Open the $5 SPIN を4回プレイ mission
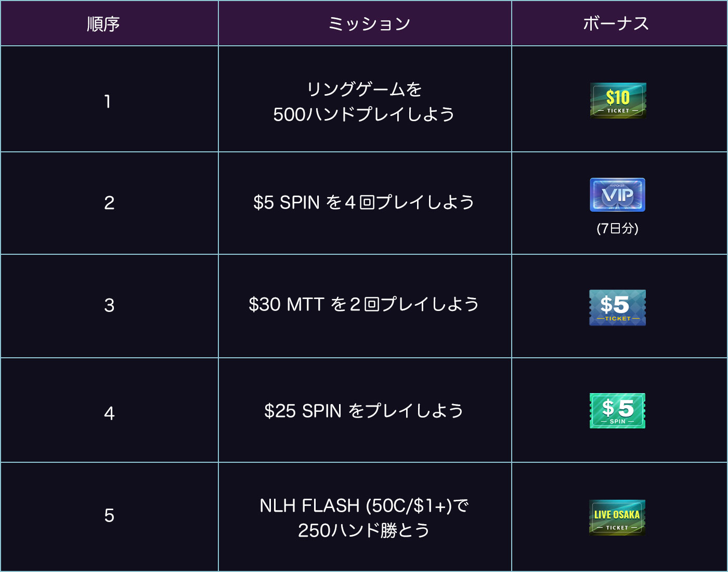This screenshot has width=728, height=572. coord(364,202)
